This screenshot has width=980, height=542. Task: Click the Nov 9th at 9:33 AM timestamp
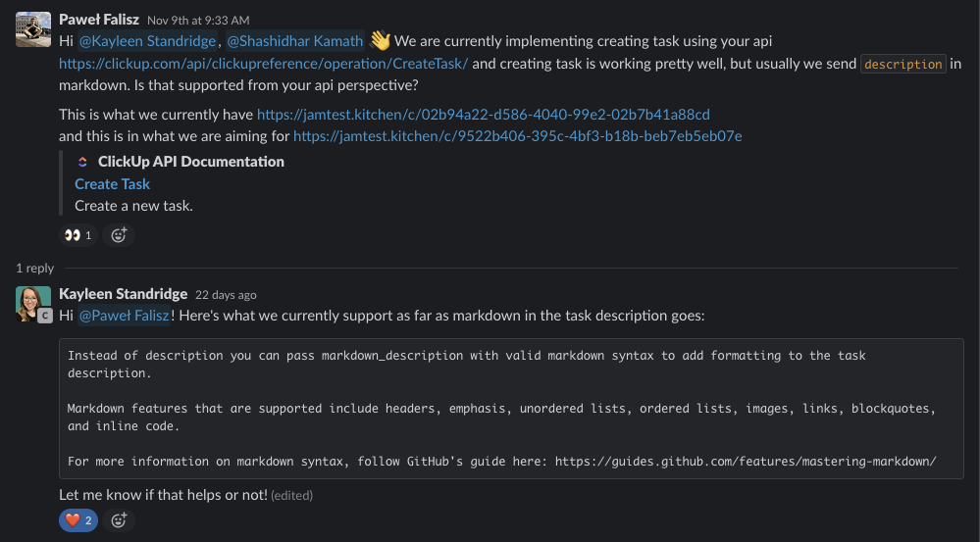pyautogui.click(x=198, y=21)
